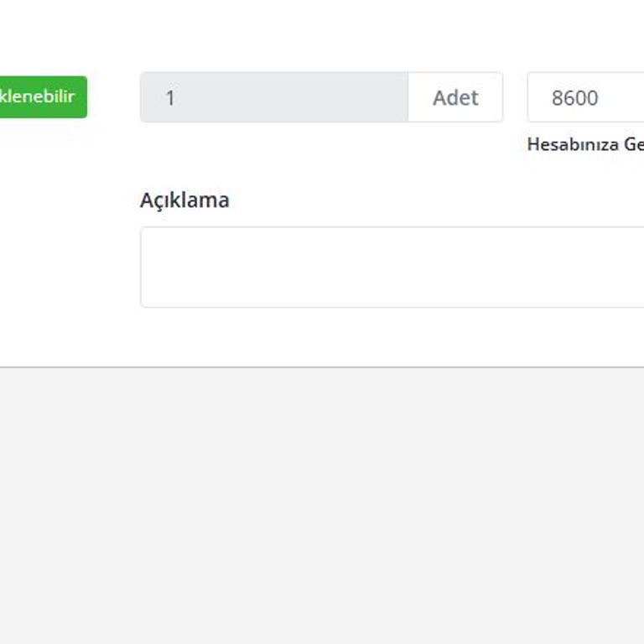Select the "Hesabınıza Ge" helper text

tap(585, 144)
